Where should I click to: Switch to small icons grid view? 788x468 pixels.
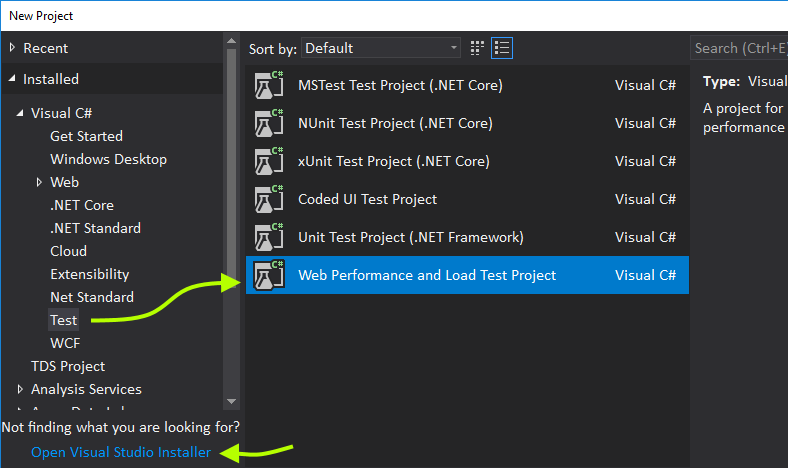tap(477, 48)
